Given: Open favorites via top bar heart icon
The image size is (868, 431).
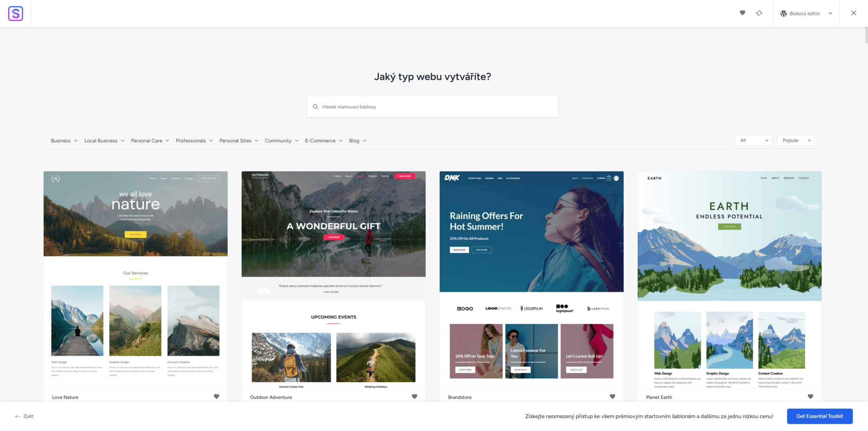Looking at the screenshot, I should tap(742, 13).
